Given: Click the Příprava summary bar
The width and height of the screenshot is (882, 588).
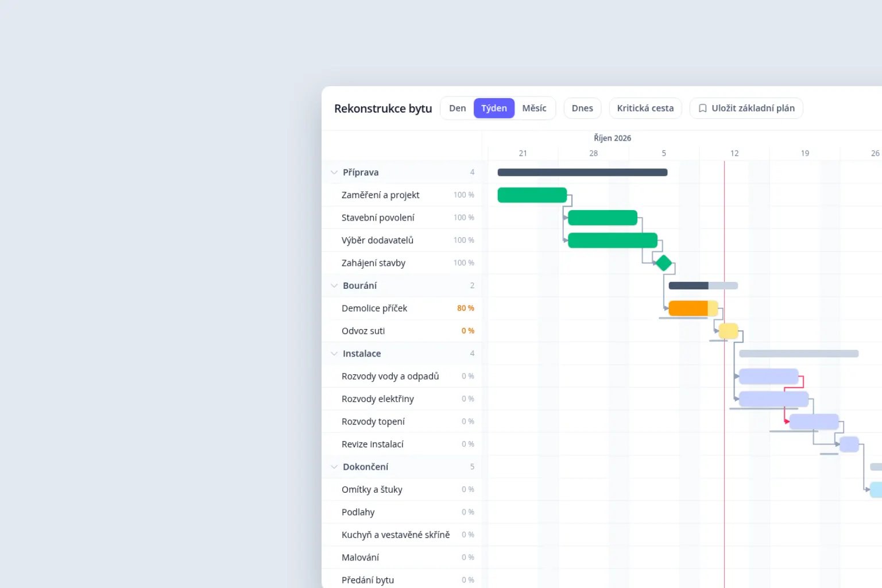Looking at the screenshot, I should (582, 172).
